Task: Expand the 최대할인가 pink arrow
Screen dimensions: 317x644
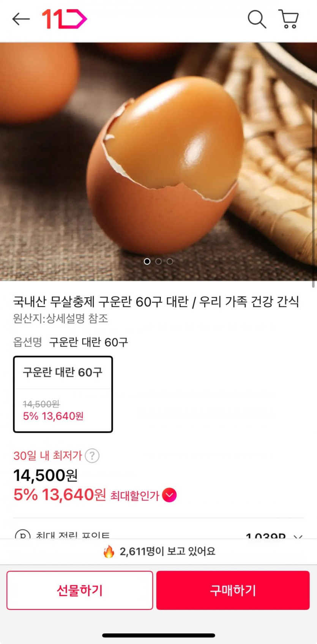Action: click(169, 495)
